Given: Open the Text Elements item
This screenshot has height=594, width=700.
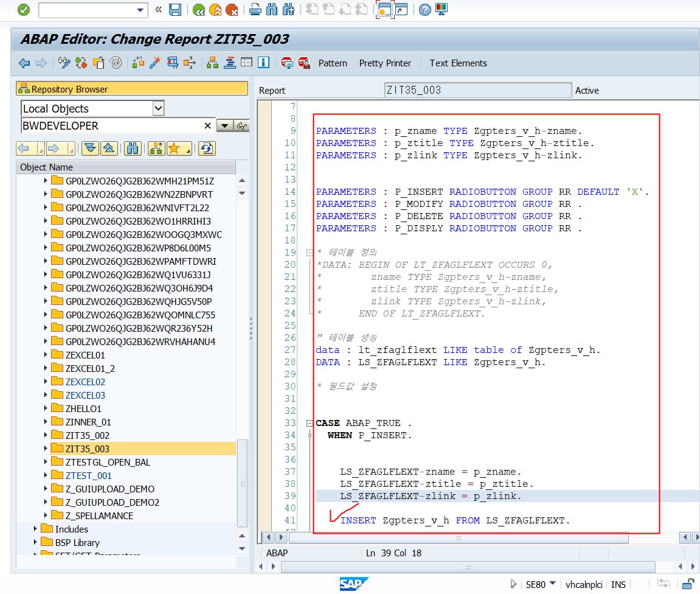Looking at the screenshot, I should coord(458,63).
